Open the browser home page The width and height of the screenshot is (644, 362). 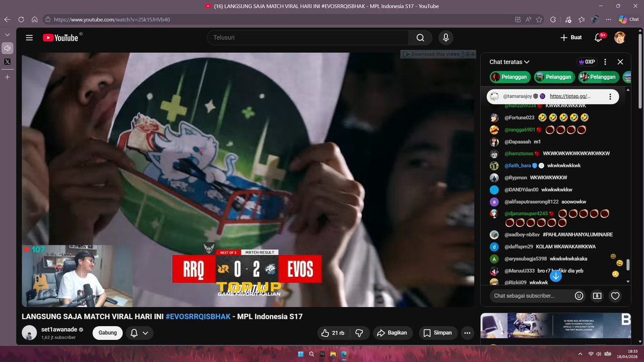[34, 19]
